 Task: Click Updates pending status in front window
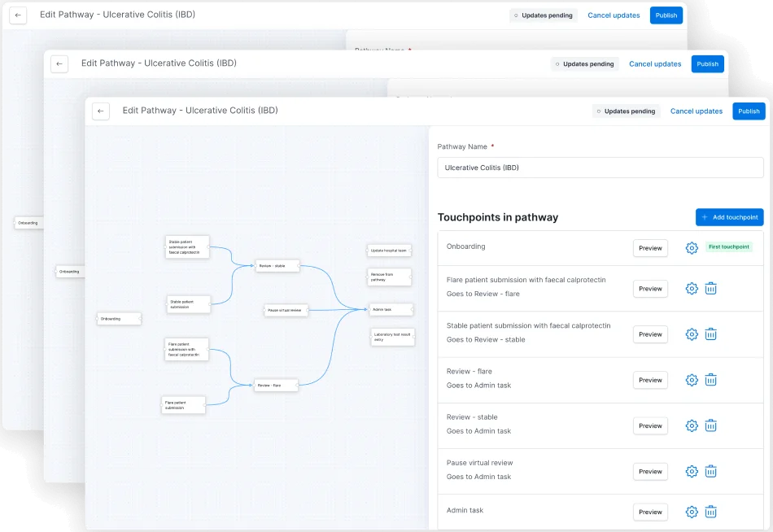[626, 111]
